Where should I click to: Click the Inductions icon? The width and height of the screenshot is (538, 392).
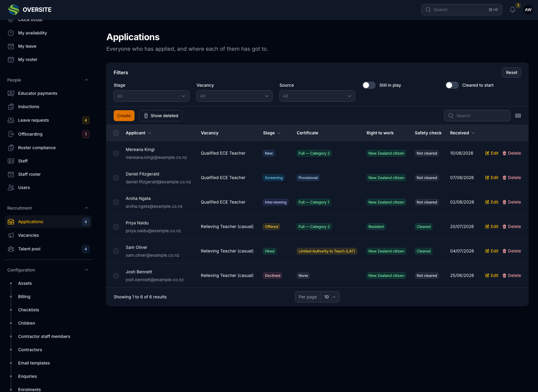[11, 107]
